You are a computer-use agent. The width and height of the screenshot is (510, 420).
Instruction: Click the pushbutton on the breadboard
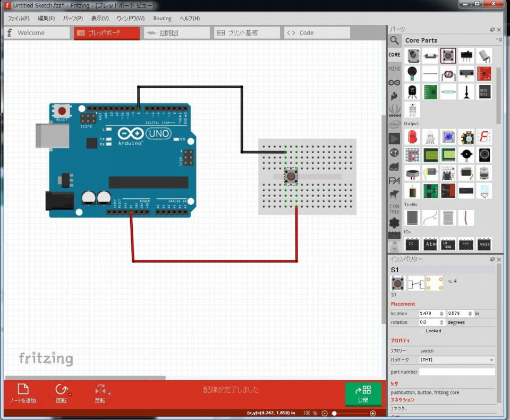(291, 177)
